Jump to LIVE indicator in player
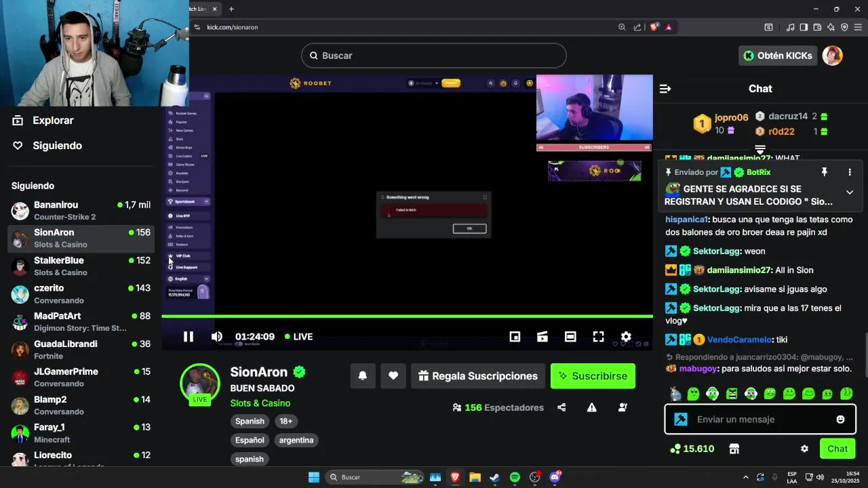868x488 pixels. (298, 337)
